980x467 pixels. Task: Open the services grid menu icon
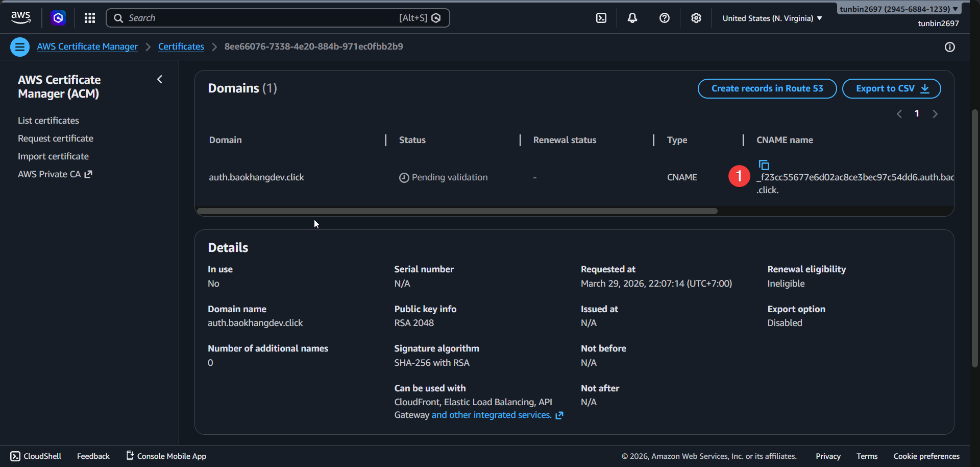(90, 18)
